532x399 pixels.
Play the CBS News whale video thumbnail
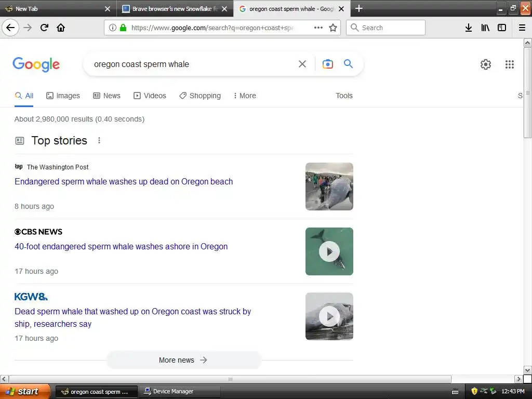tap(329, 251)
